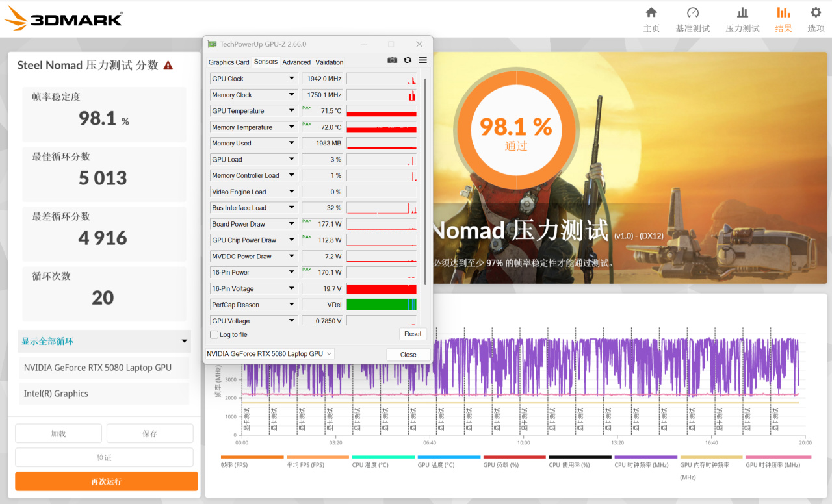Click the red warning triangle beside score title
This screenshot has height=504, width=832.
[168, 65]
